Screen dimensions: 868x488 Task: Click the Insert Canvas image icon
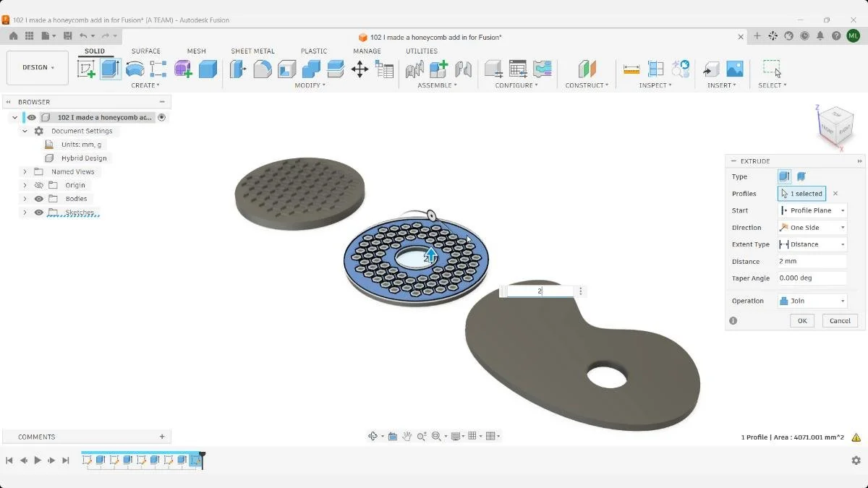[x=735, y=69]
